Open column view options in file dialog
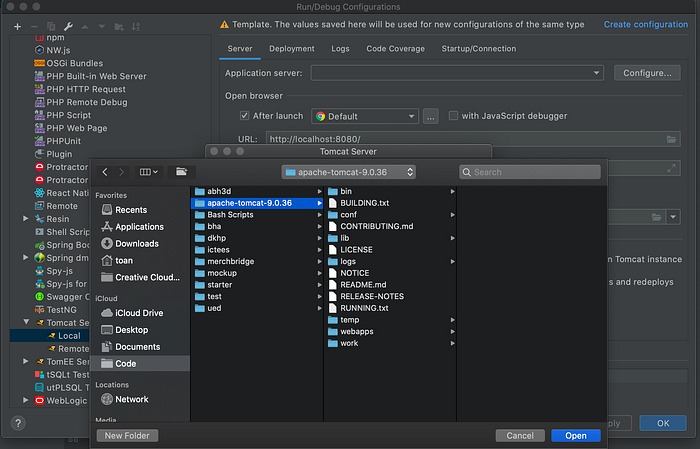700x449 pixels. click(x=149, y=172)
